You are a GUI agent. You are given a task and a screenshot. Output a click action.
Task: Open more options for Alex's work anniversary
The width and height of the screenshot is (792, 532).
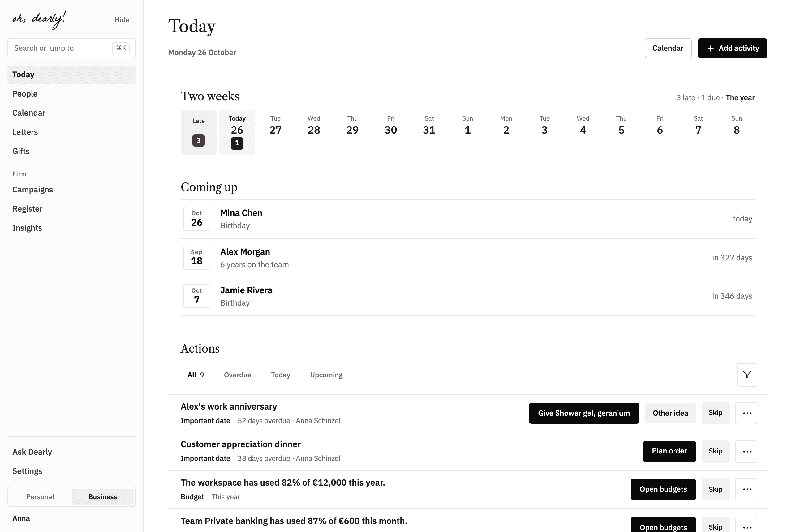(746, 413)
